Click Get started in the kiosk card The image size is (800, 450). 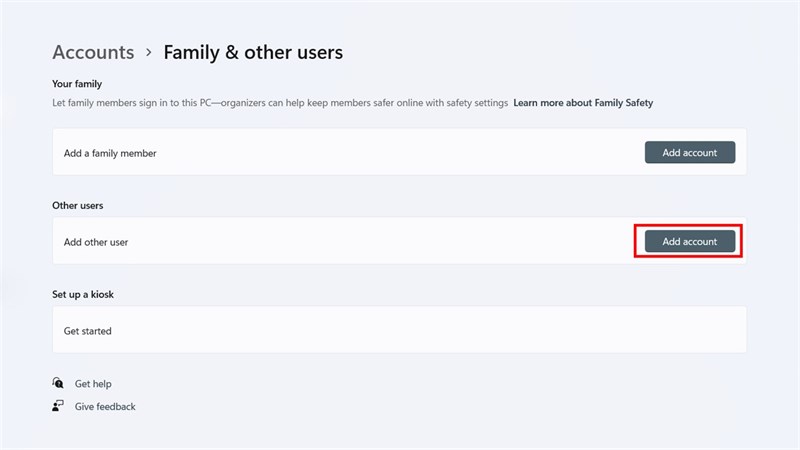click(88, 331)
